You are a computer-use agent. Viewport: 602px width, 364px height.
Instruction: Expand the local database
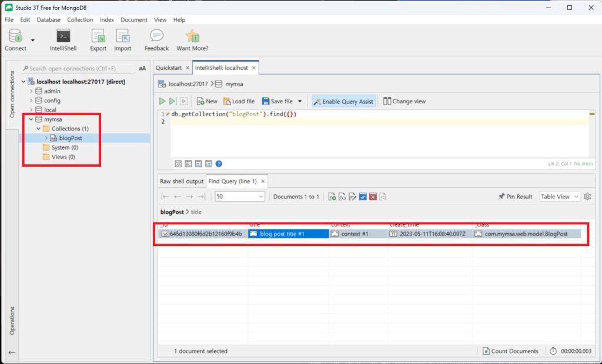[x=31, y=110]
